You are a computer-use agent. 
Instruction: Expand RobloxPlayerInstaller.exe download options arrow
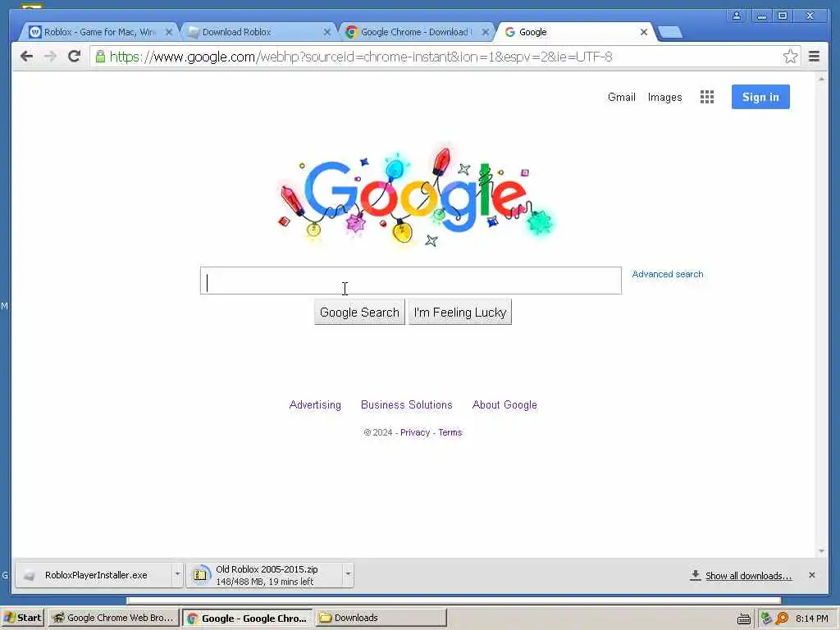click(177, 575)
